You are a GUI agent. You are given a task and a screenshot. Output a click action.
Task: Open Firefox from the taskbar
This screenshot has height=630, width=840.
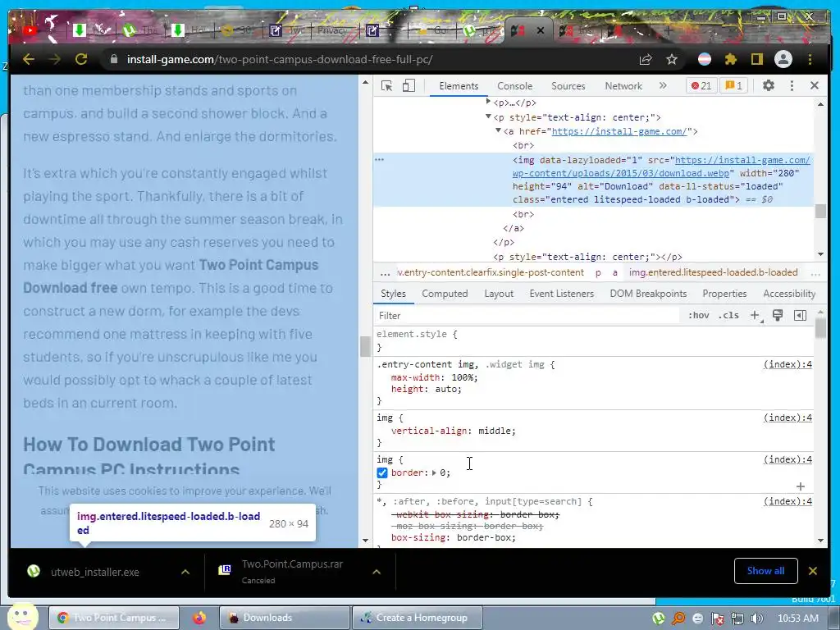(x=200, y=618)
